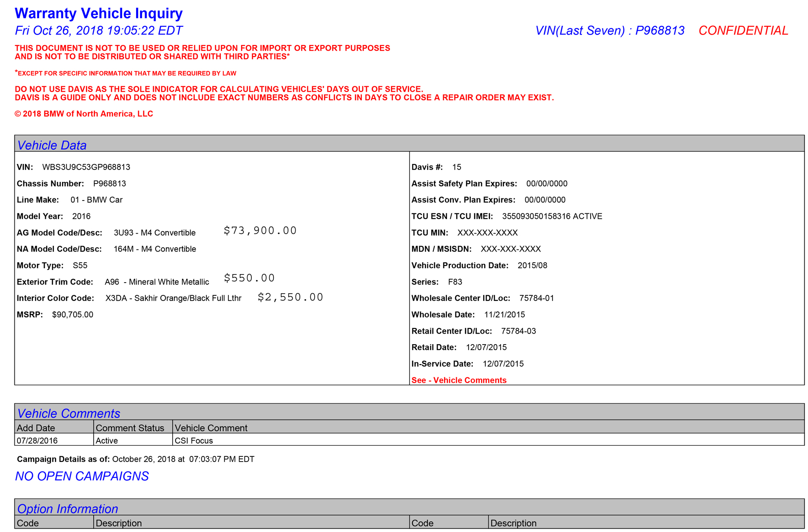Click Retail Center ID 75784-03
Screen dimensions: 808x532
(x=518, y=331)
